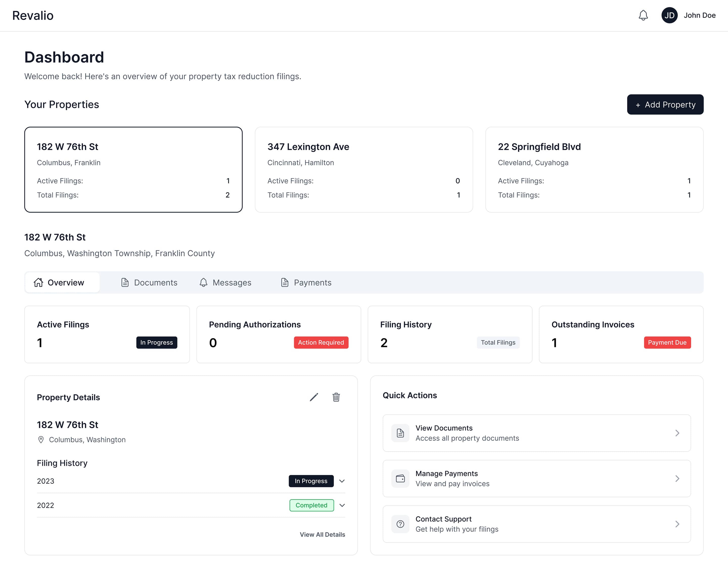Click location pin next to Columbus, Washington
The height and width of the screenshot is (567, 728).
click(41, 440)
